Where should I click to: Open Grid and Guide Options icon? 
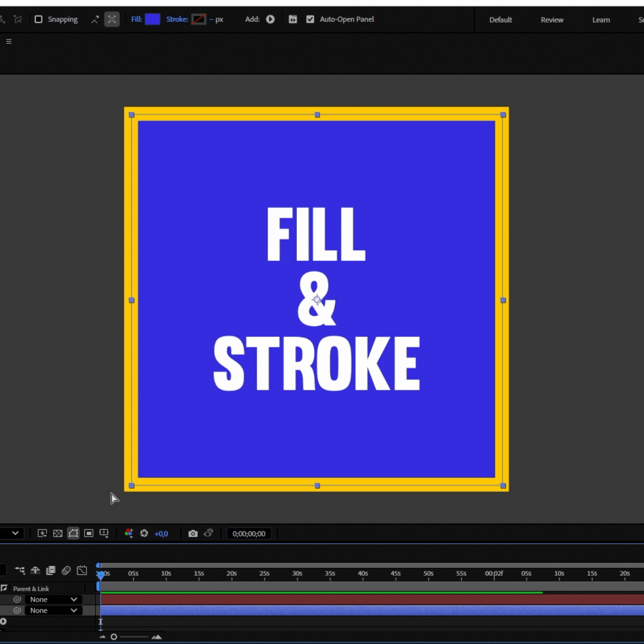(104, 533)
